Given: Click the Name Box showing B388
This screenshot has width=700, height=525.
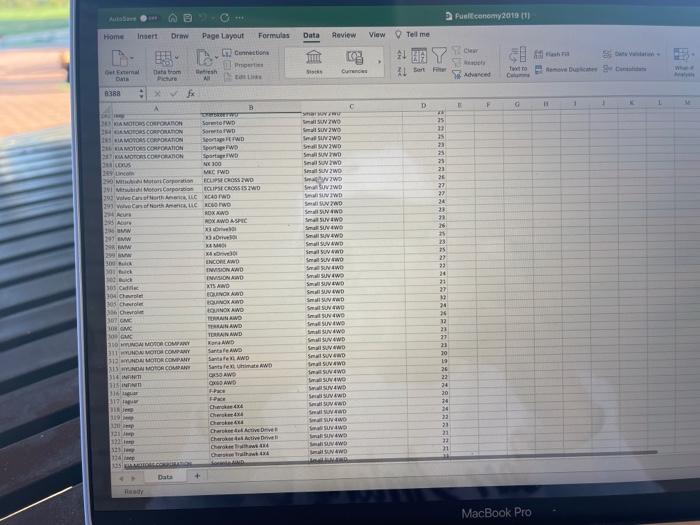Looking at the screenshot, I should (120, 94).
